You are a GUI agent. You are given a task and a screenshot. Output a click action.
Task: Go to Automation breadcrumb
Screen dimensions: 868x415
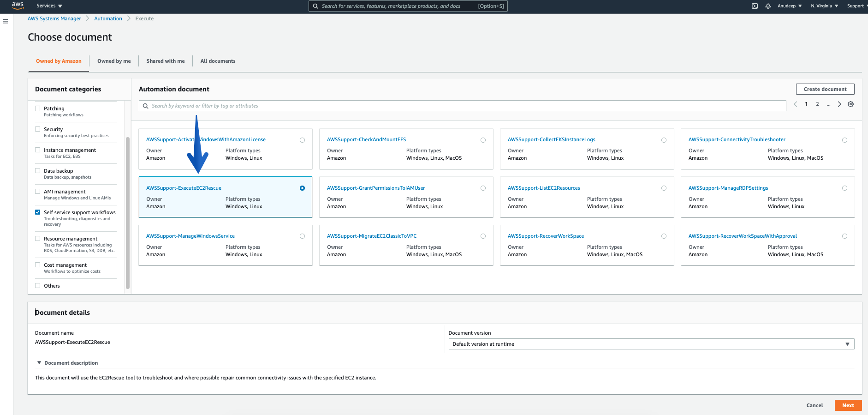click(108, 18)
